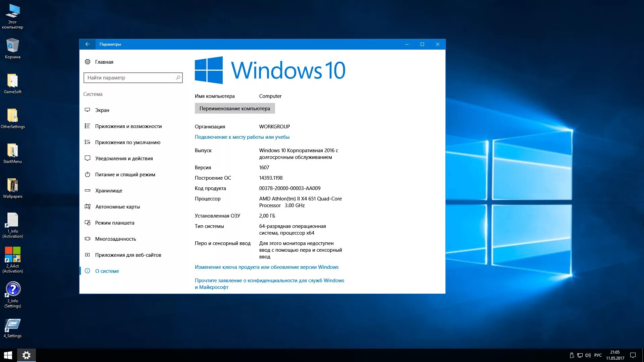Go to Хранилище storage settings
The height and width of the screenshot is (362, 644).
pyautogui.click(x=108, y=191)
